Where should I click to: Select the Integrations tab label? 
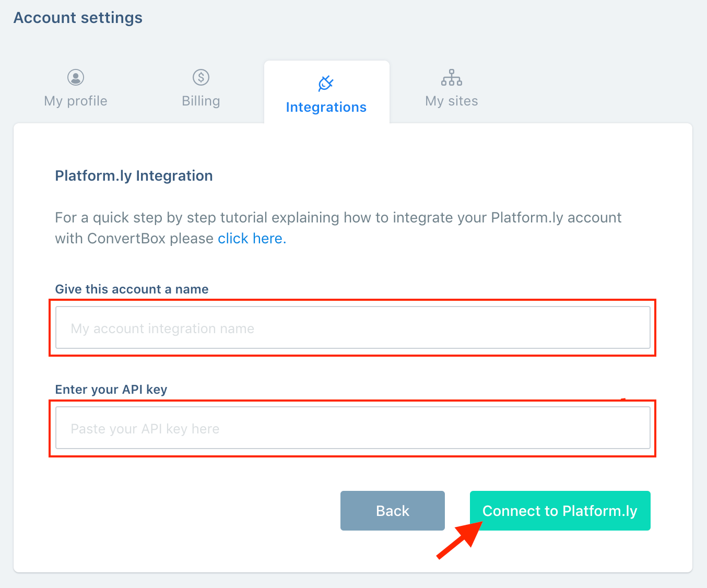tap(326, 107)
